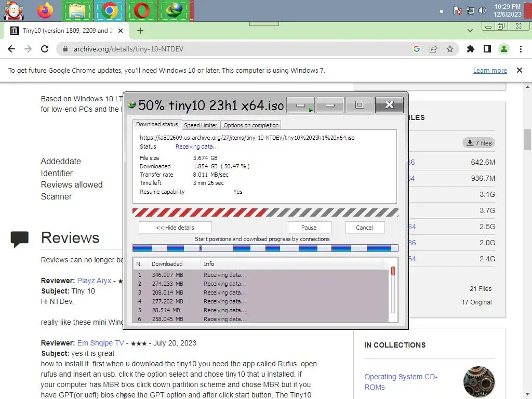Open the volume control in system tray
This screenshot has height=399, width=532.
482,10
